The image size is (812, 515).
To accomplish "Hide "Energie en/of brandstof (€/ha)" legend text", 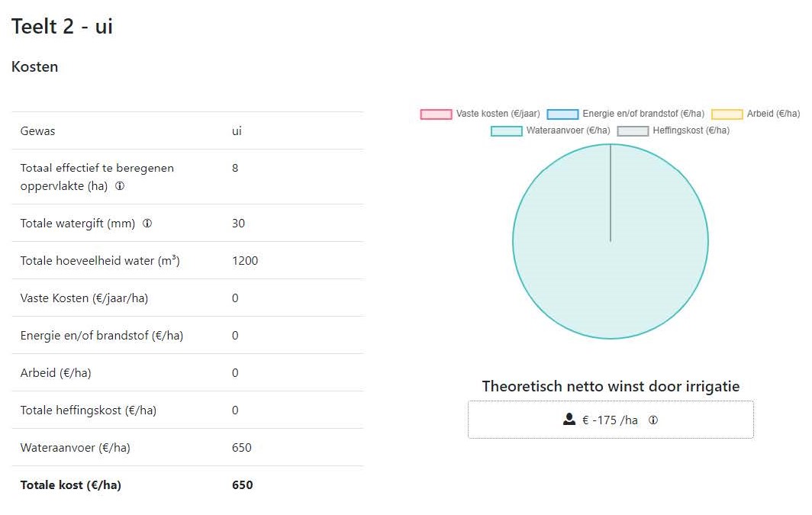I will pos(643,114).
